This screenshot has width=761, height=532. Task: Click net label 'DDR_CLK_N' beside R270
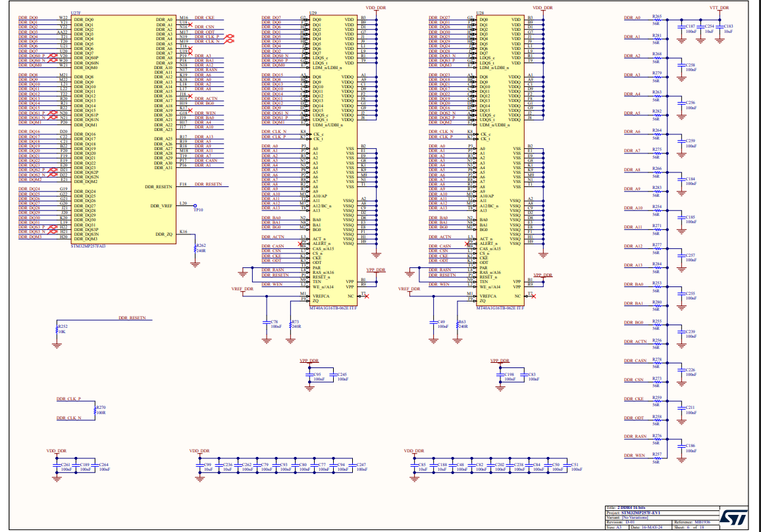point(68,418)
